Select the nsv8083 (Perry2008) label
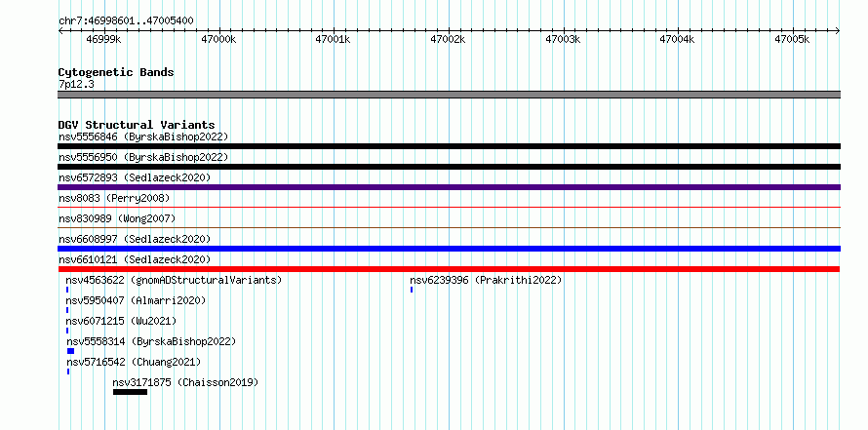 click(114, 198)
